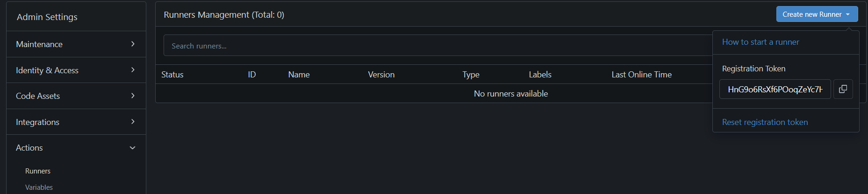The width and height of the screenshot is (868, 194).
Task: Open the Variables sidebar item
Action: [x=39, y=187]
